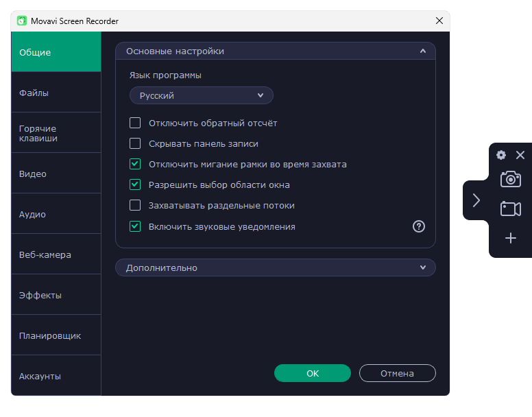Click the video recording camera icon
532x417 pixels.
click(x=510, y=208)
